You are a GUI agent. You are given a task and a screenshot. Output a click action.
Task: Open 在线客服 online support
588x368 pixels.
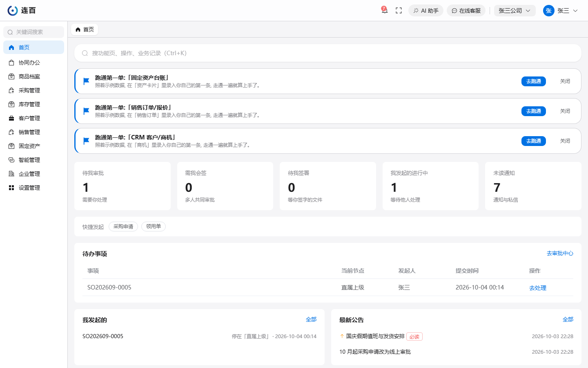tap(466, 11)
